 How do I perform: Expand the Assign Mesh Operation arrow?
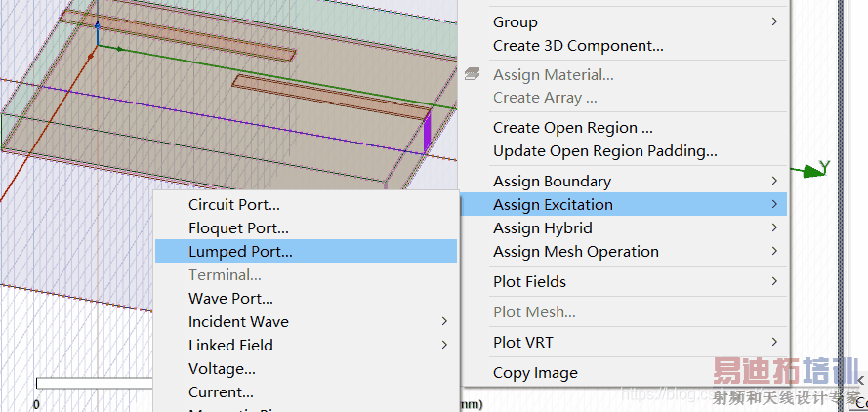(x=774, y=251)
